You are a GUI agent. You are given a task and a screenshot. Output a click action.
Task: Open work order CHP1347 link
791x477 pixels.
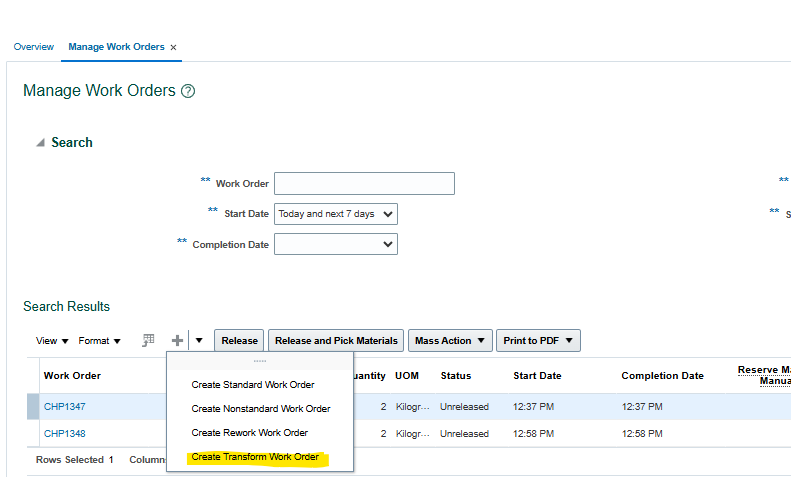tap(65, 406)
